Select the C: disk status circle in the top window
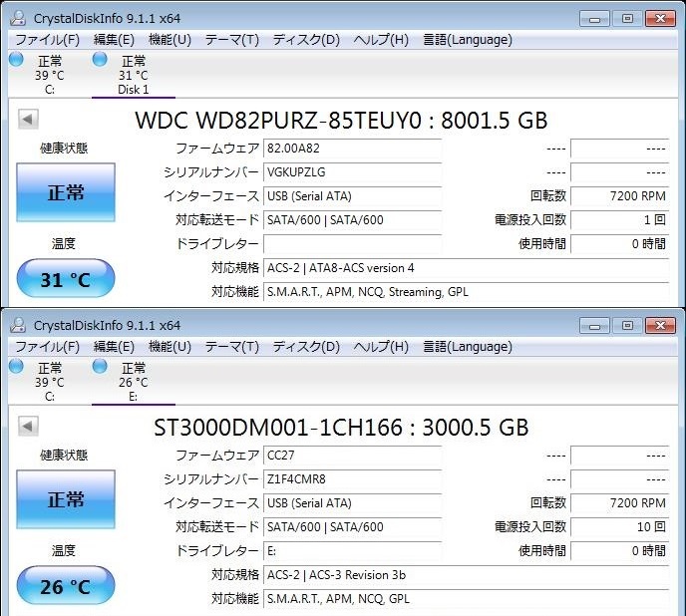The image size is (686, 616). (x=16, y=59)
